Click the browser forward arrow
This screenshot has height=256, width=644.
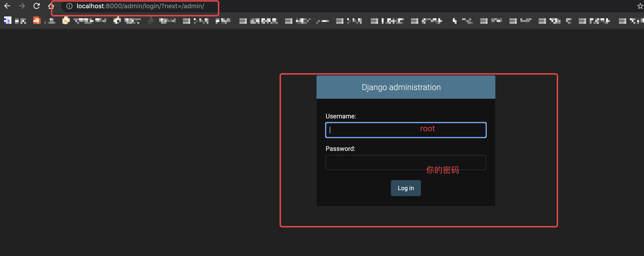(22, 6)
